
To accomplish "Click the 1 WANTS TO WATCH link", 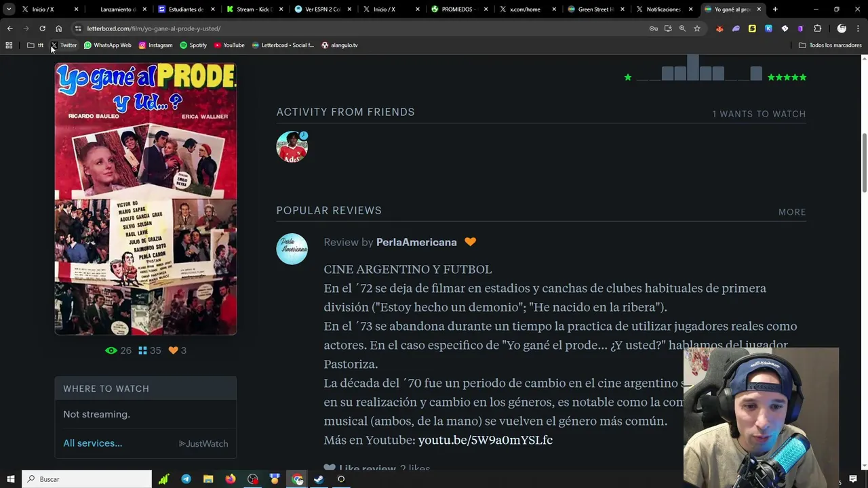I will (x=759, y=114).
